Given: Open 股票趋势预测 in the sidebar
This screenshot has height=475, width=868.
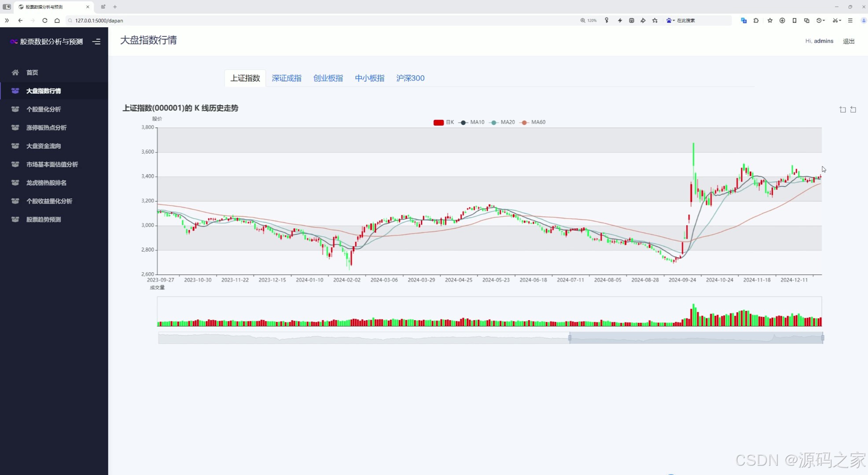Looking at the screenshot, I should coord(44,219).
